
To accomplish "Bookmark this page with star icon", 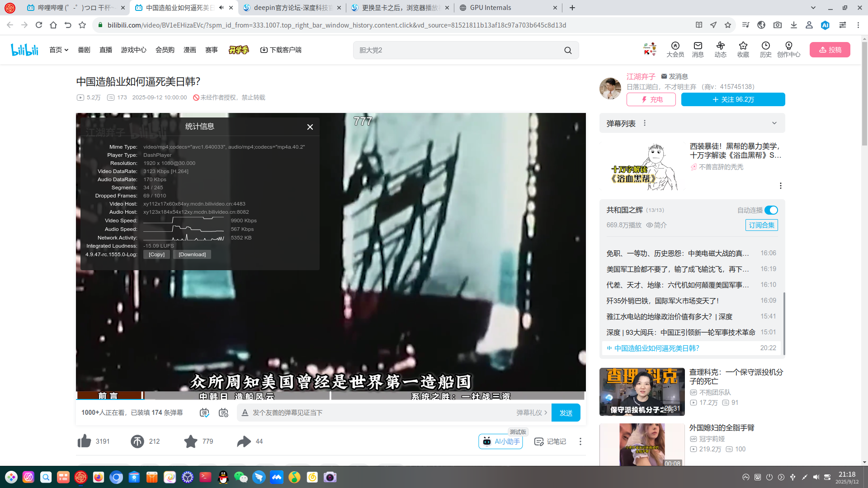I will (x=728, y=25).
